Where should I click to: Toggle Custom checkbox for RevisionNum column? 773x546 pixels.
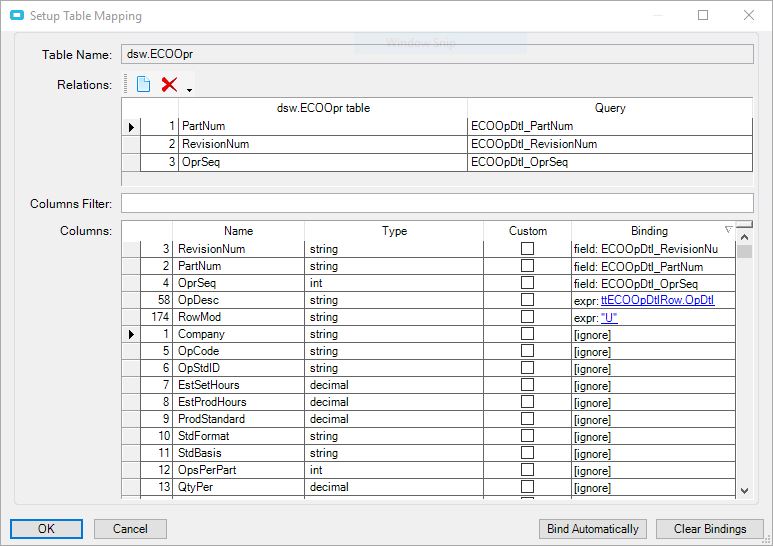point(527,249)
